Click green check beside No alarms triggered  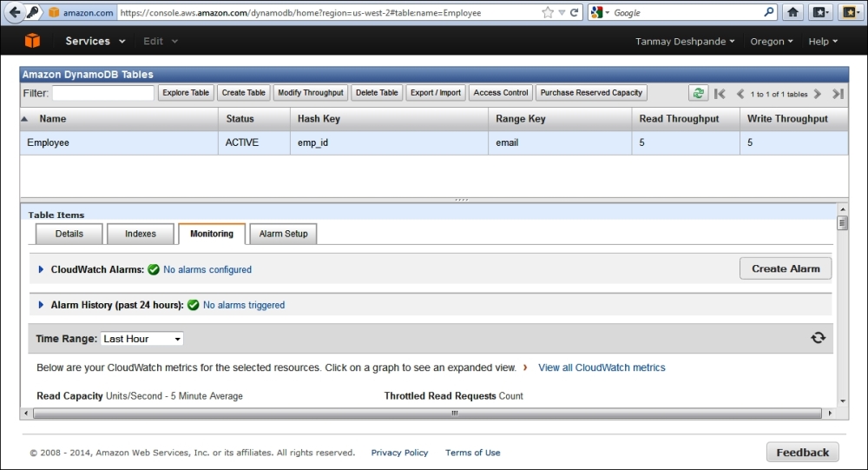pos(194,305)
